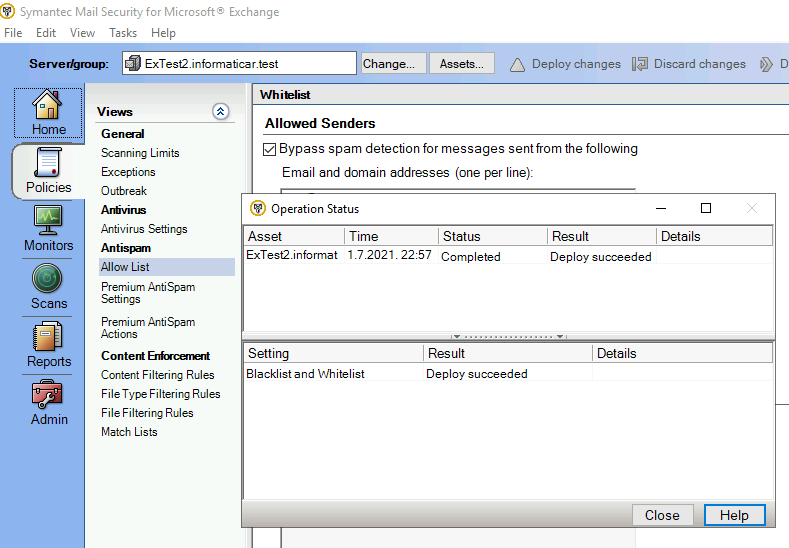Click the Assets... button

(x=461, y=63)
